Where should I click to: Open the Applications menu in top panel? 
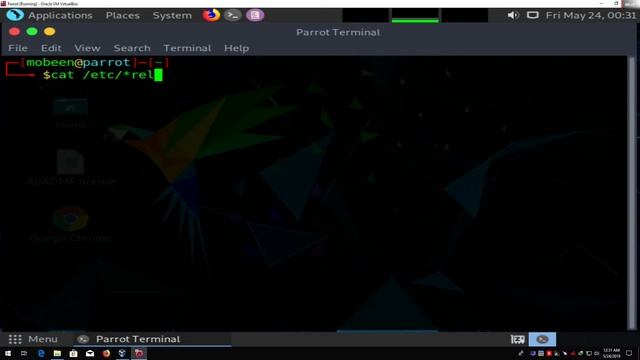pyautogui.click(x=60, y=16)
